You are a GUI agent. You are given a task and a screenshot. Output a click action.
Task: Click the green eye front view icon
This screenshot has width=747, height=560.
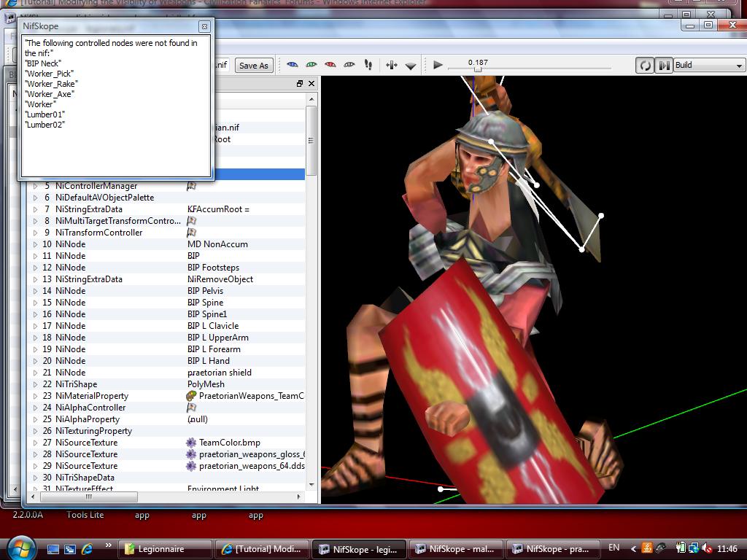[x=311, y=65]
